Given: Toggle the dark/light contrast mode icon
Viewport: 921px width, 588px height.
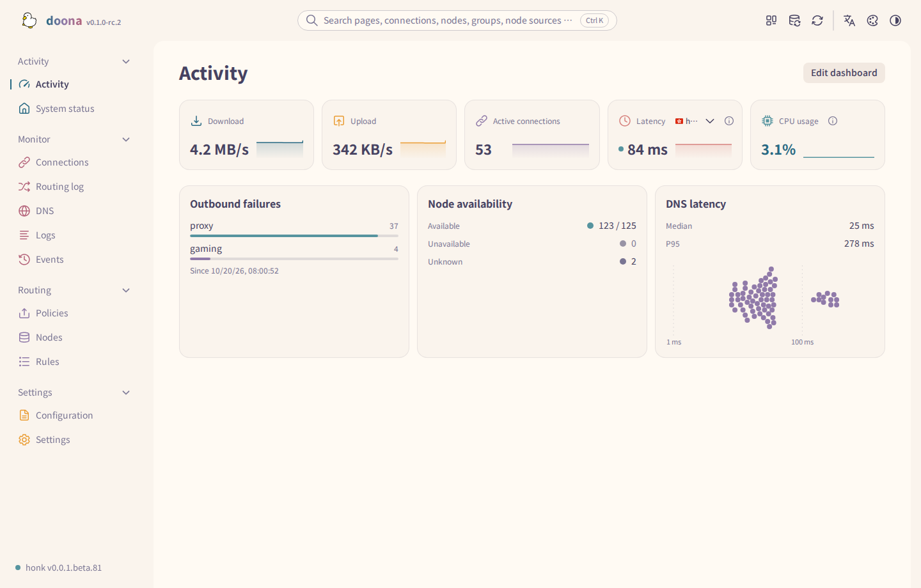Looking at the screenshot, I should coord(895,20).
